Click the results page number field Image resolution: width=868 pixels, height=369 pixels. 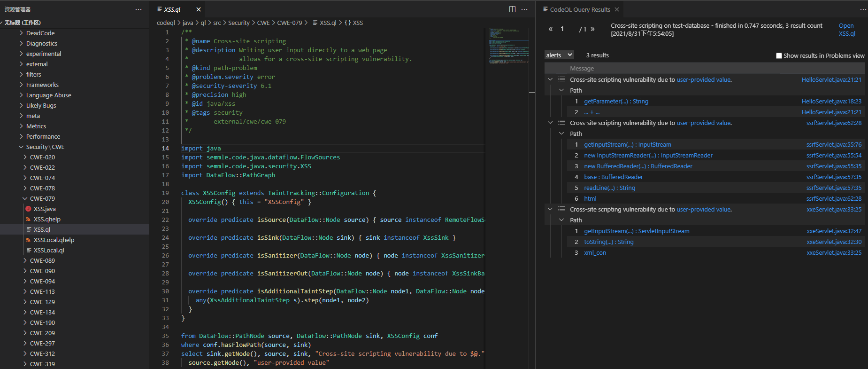(568, 29)
